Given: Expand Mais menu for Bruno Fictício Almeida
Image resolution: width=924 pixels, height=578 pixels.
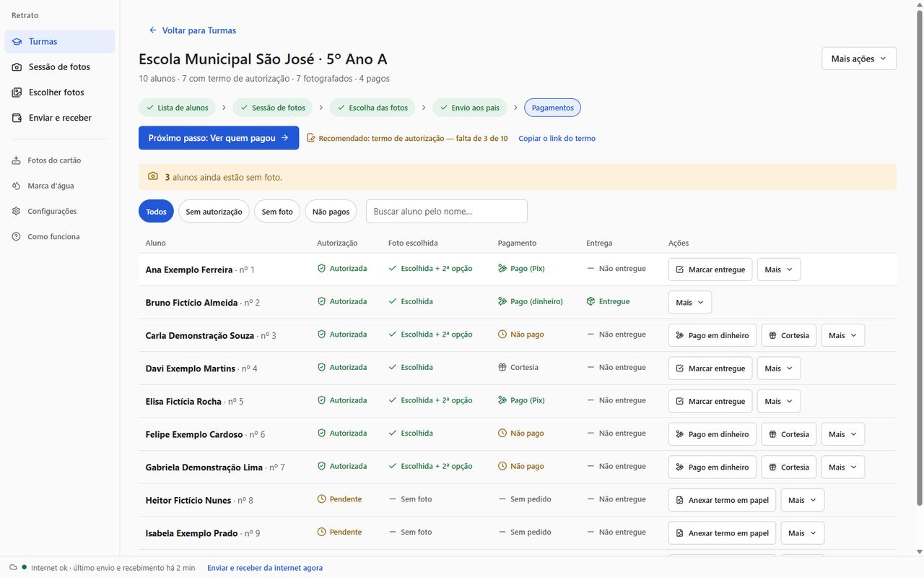Looking at the screenshot, I should point(690,303).
